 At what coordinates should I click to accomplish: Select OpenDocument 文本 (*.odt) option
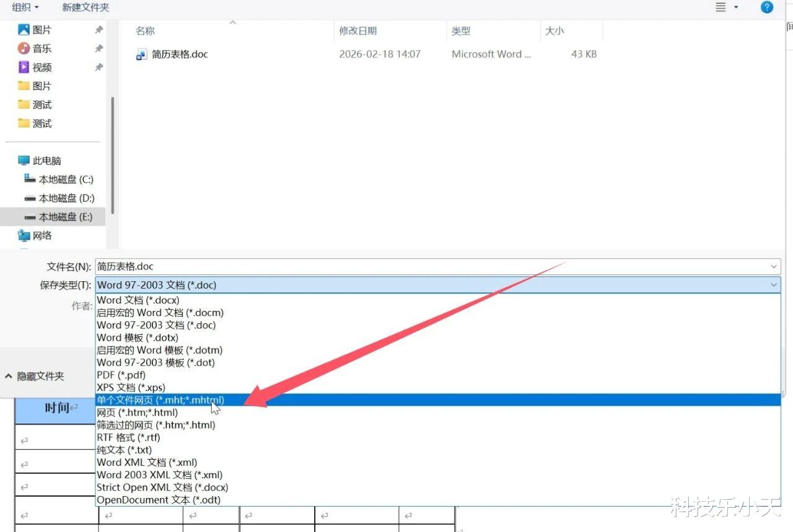(x=438, y=500)
